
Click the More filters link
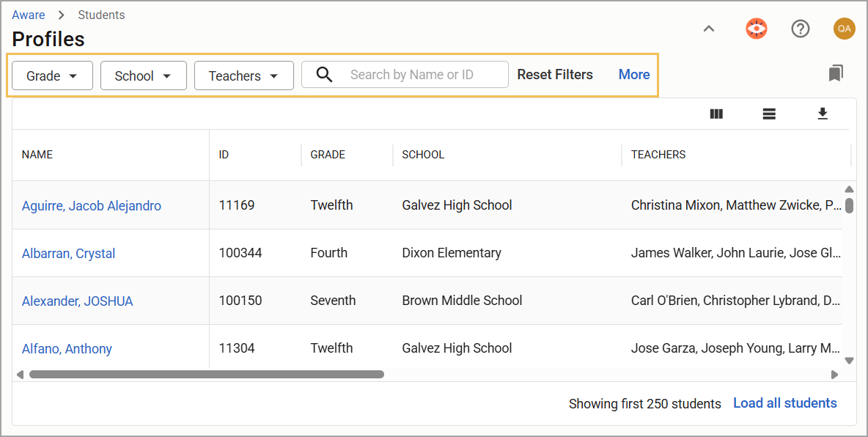coord(634,74)
